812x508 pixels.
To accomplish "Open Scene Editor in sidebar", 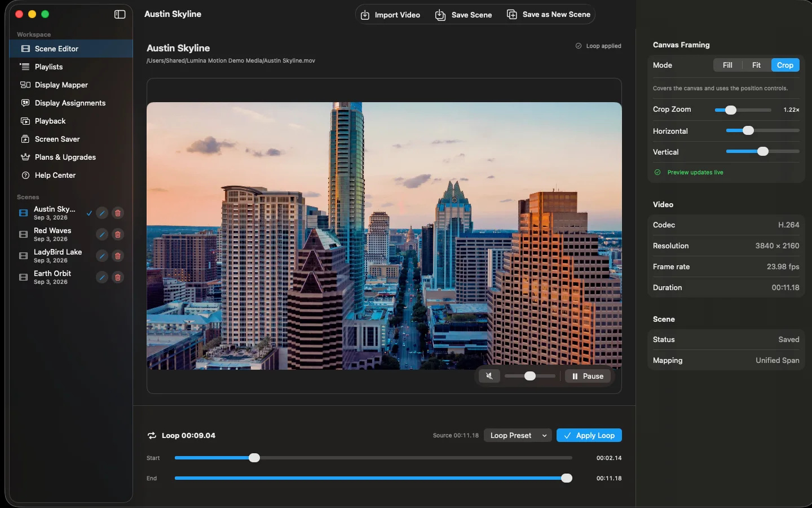I will [x=71, y=49].
